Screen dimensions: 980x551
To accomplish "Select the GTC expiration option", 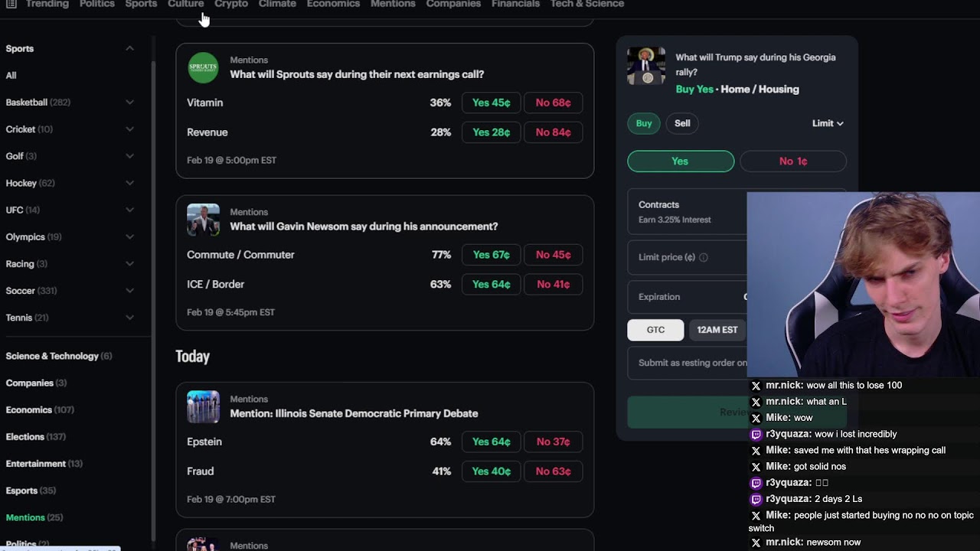I will 655,330.
